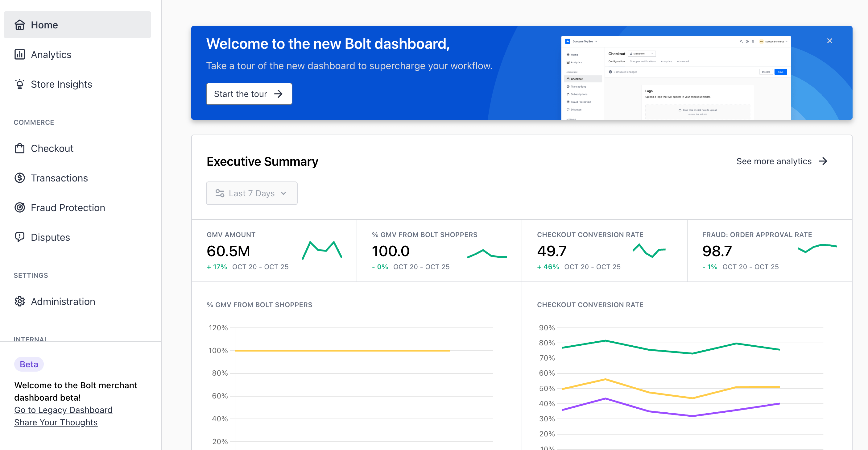
Task: Select the Checkout bag icon
Action: pos(20,148)
